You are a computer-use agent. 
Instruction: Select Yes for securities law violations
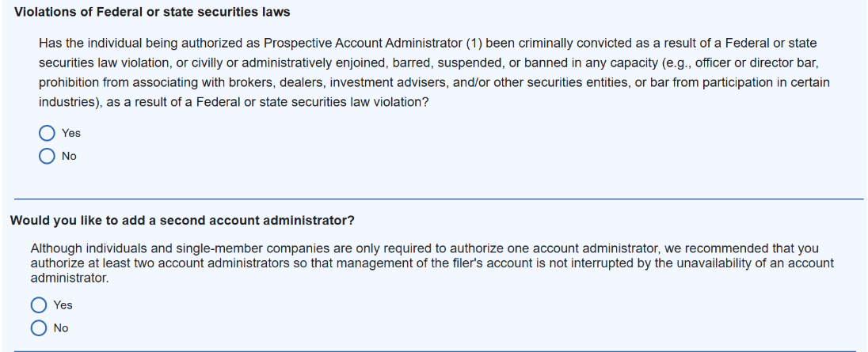(48, 133)
